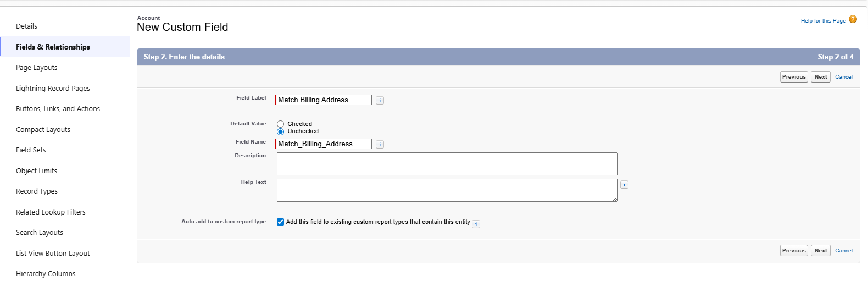The image size is (868, 291).
Task: Open Help for this Page link
Action: pyautogui.click(x=823, y=21)
